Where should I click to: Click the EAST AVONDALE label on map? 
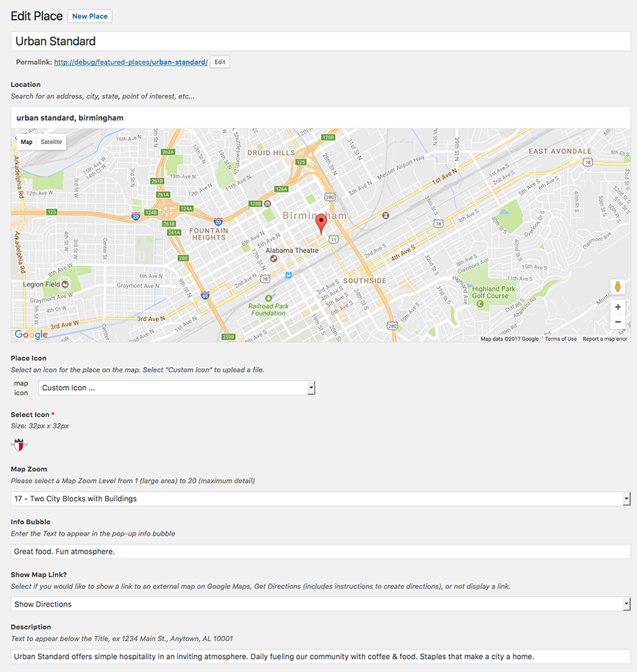[560, 152]
